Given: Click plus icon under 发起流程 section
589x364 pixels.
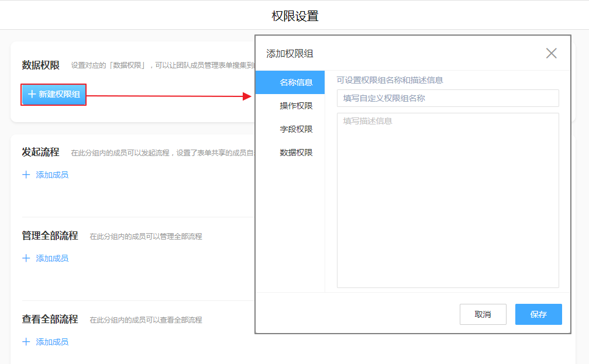Looking at the screenshot, I should click(x=26, y=175).
